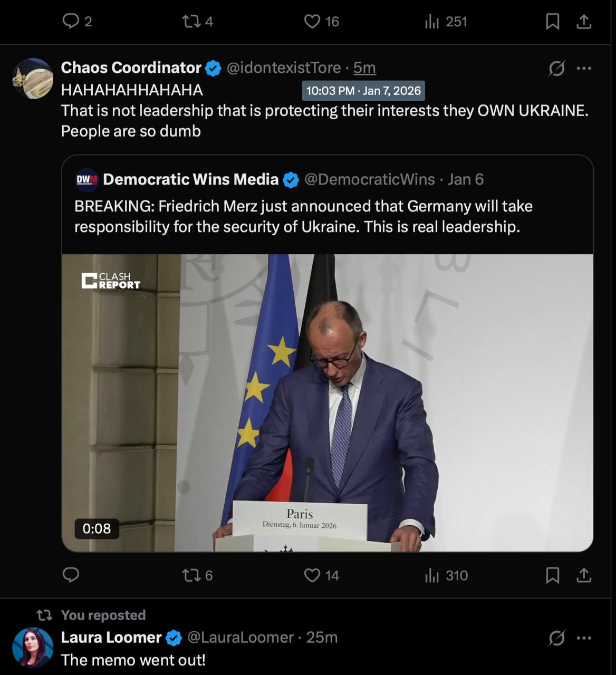The height and width of the screenshot is (675, 616).
Task: Share the top post
Action: [x=583, y=21]
